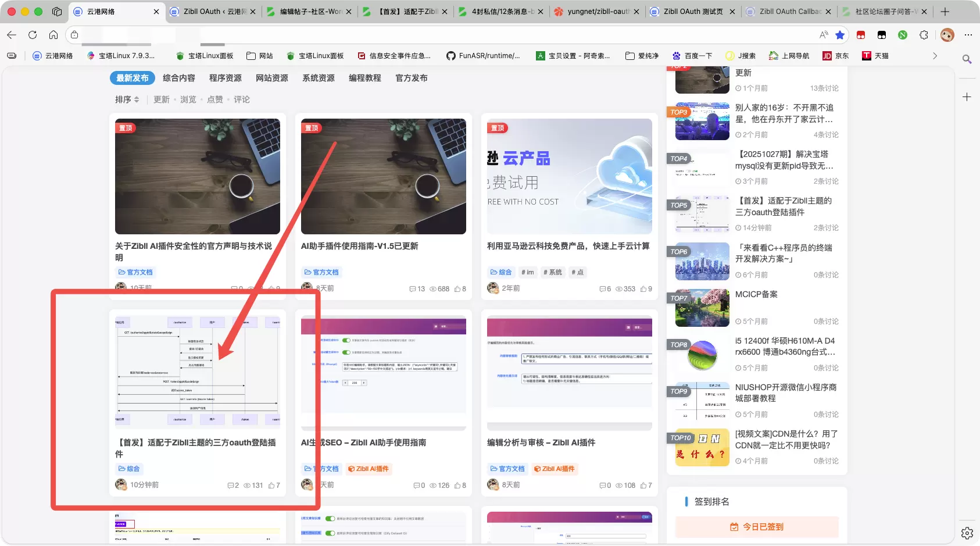Open the green extension icon in the toolbar
This screenshot has width=980, height=546.
[903, 35]
